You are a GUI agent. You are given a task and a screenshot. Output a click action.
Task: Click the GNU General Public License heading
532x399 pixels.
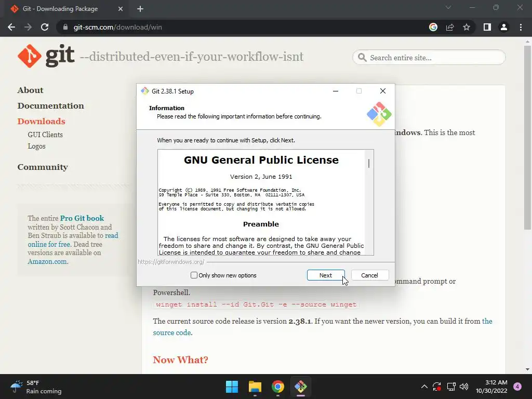click(x=261, y=160)
